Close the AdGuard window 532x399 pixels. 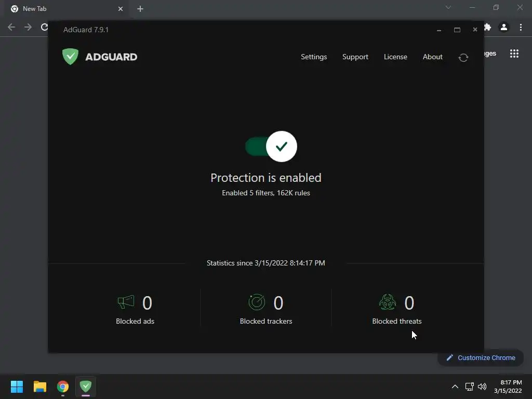475,30
